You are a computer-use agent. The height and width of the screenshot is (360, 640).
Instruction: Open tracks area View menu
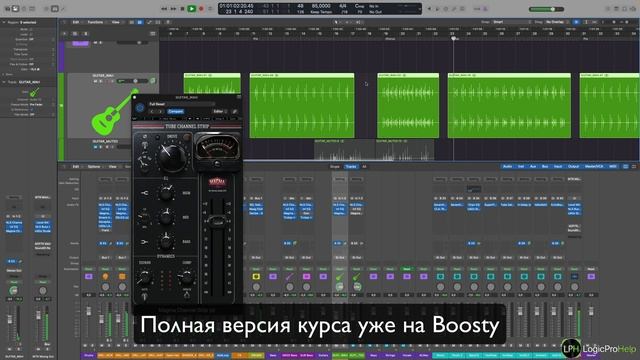(116, 22)
